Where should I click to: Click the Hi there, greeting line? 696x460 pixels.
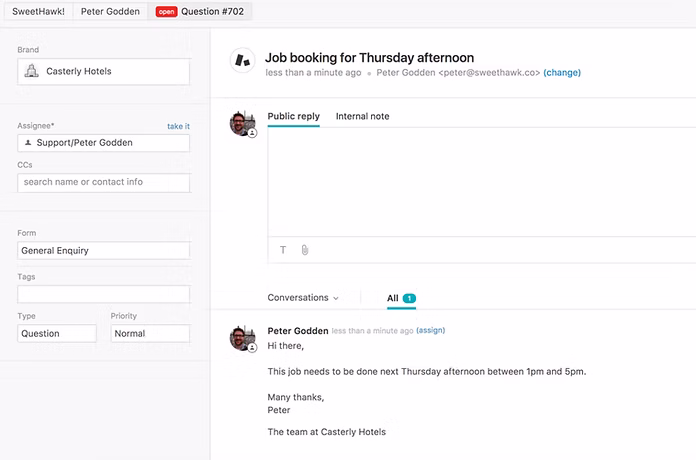[x=286, y=346]
